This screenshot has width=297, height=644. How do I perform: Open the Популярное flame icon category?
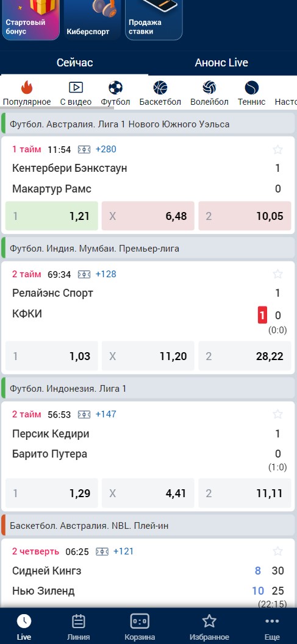(27, 88)
